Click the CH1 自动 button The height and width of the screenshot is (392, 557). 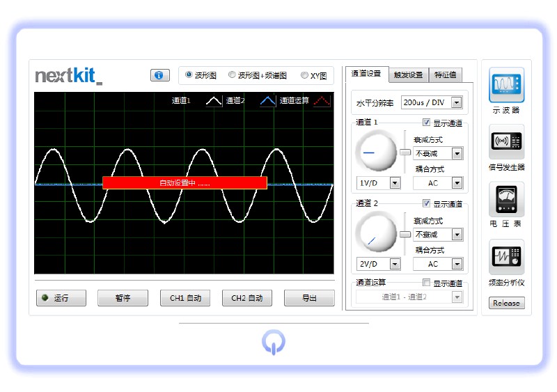point(185,298)
